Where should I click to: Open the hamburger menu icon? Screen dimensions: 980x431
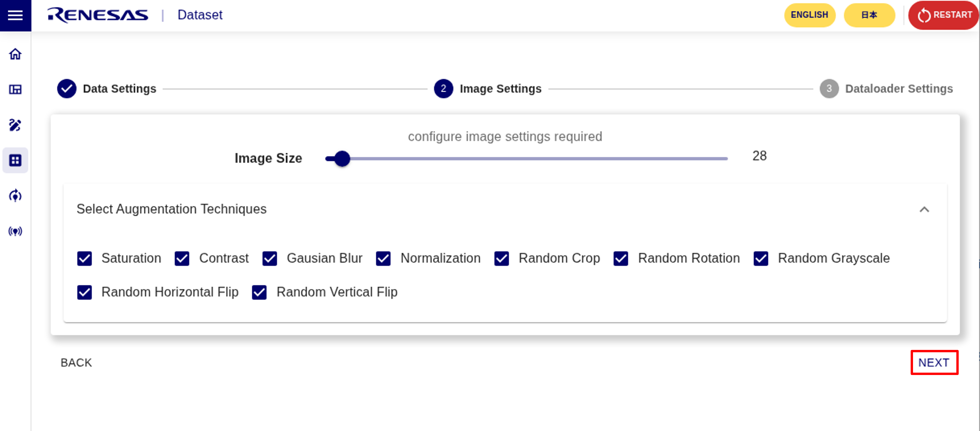point(15,15)
